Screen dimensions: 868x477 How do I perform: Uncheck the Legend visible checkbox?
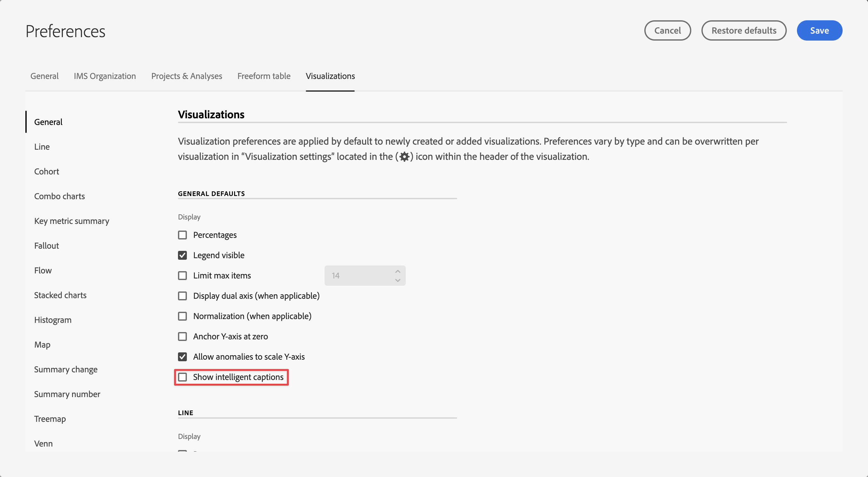coord(182,255)
